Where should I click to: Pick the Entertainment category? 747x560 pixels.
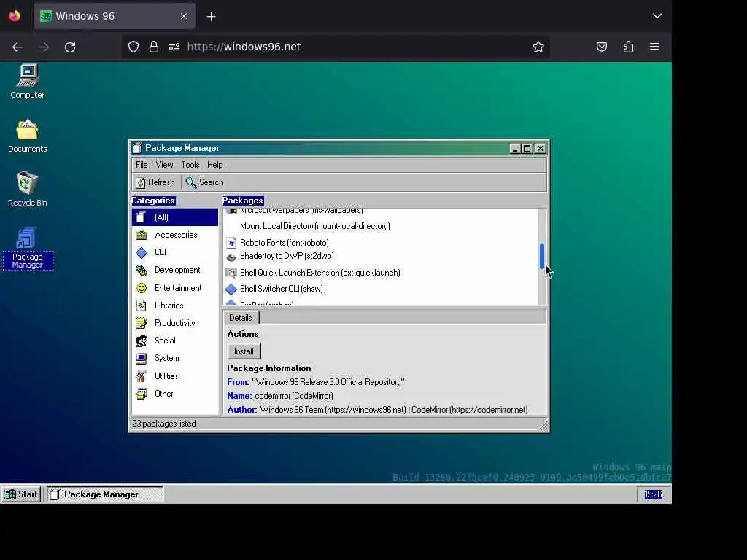click(x=175, y=288)
